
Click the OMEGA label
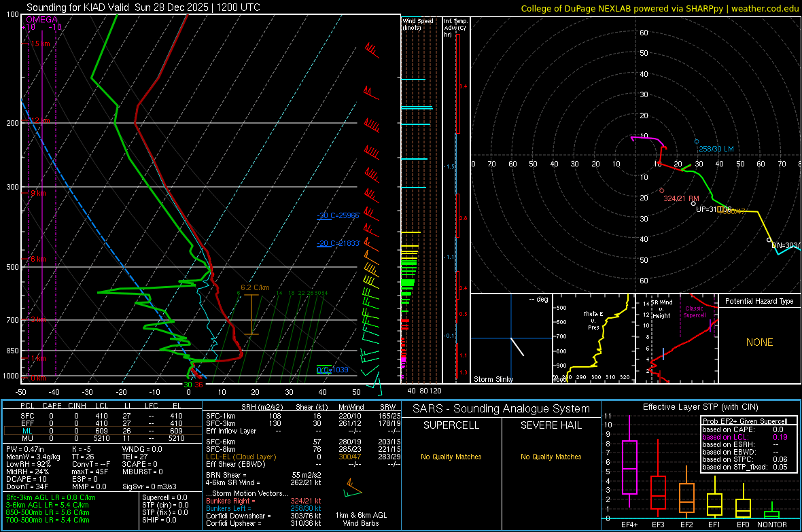42,20
